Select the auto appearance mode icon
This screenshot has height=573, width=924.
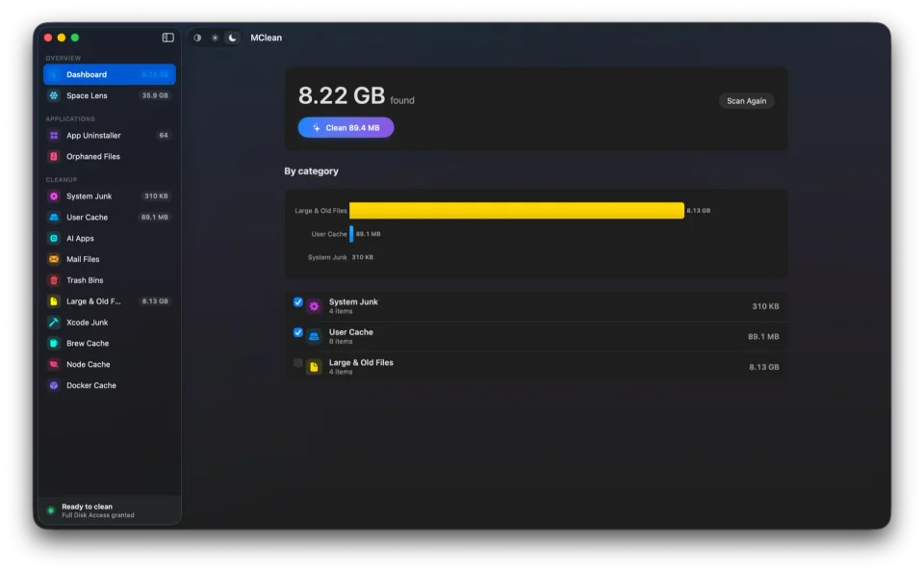click(x=197, y=38)
